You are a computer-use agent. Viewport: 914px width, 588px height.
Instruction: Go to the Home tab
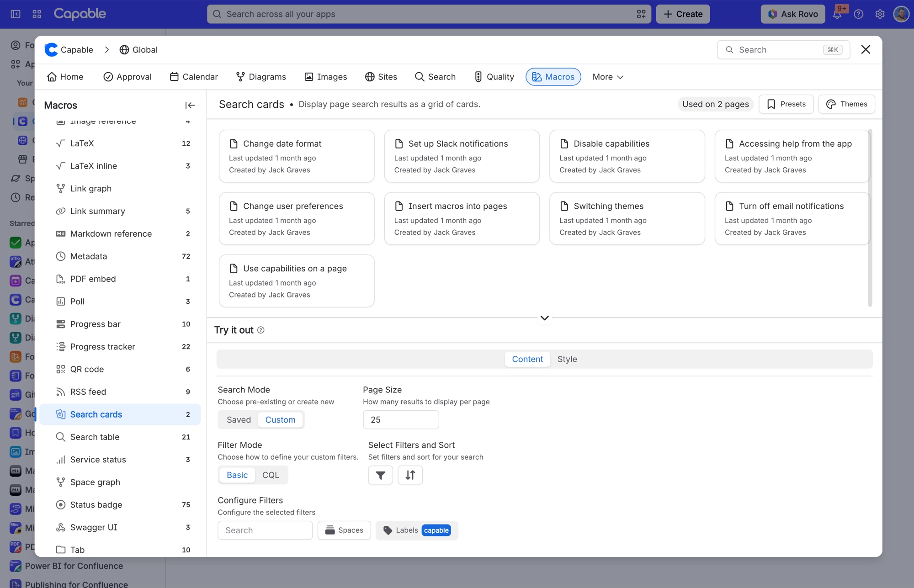(x=65, y=77)
